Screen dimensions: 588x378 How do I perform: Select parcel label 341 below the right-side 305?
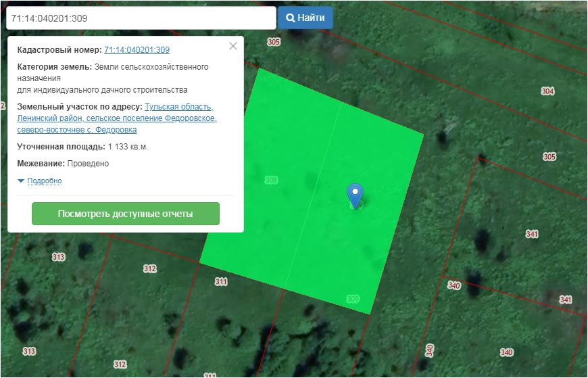532,234
